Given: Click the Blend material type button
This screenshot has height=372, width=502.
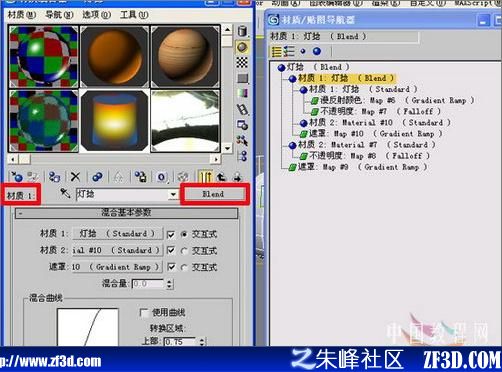Looking at the screenshot, I should (x=213, y=194).
